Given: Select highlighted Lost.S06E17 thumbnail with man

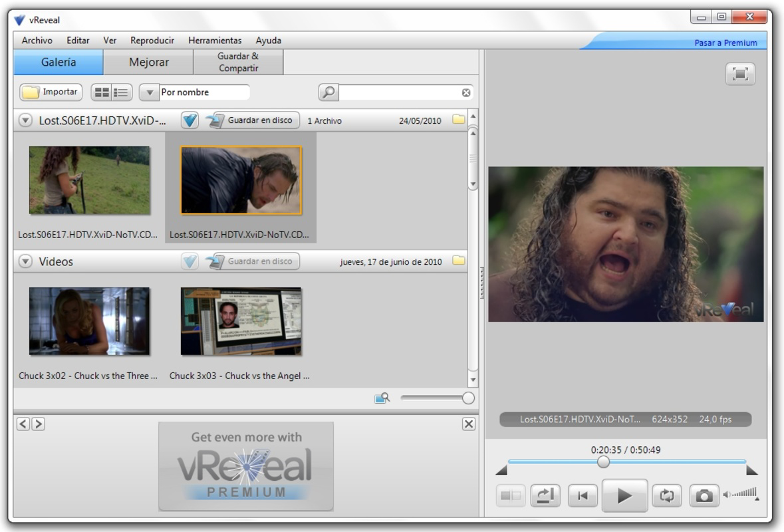Looking at the screenshot, I should (x=241, y=180).
